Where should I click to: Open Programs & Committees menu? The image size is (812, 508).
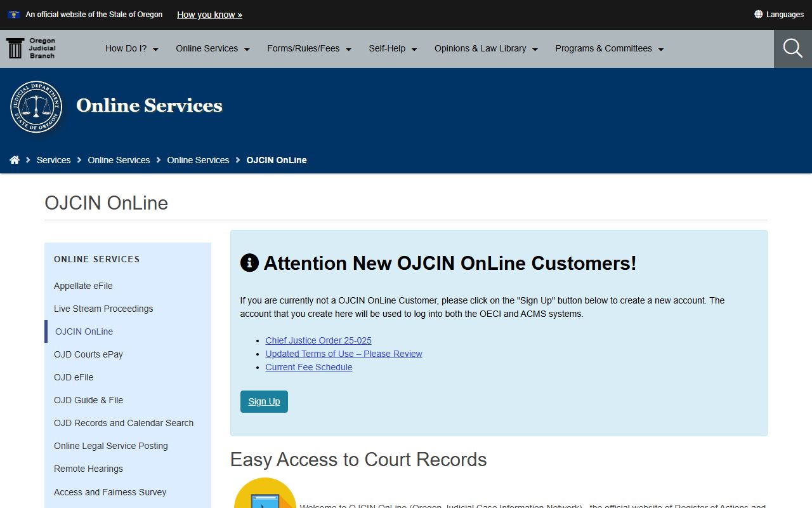pos(609,49)
